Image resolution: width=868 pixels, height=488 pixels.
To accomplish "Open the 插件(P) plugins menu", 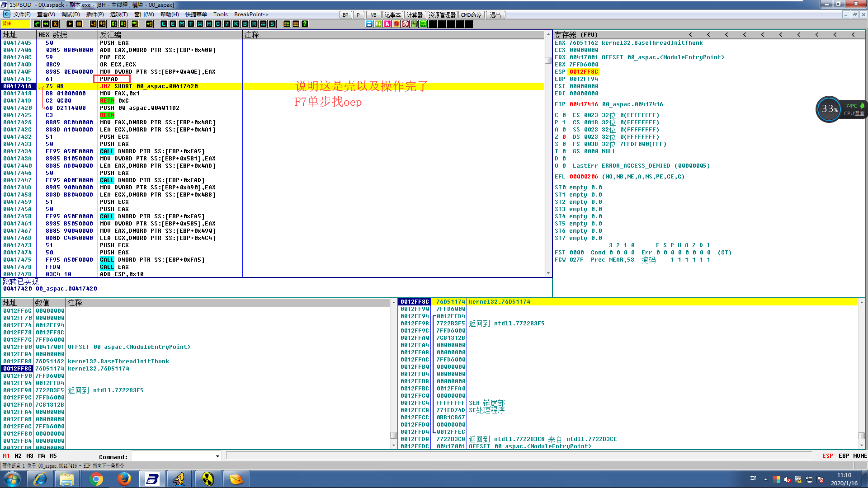I will click(95, 14).
